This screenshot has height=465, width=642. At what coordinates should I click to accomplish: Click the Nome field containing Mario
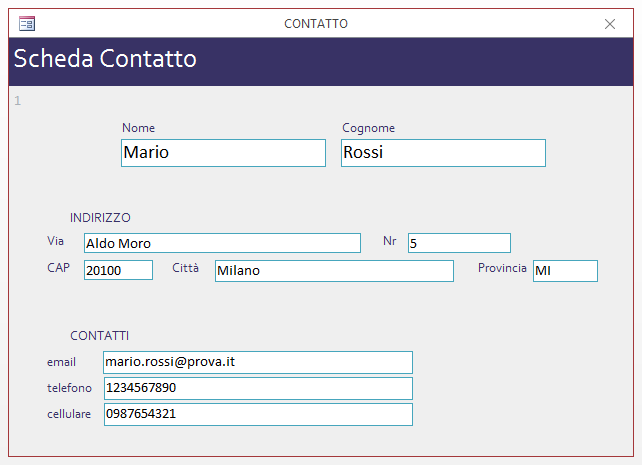click(223, 153)
